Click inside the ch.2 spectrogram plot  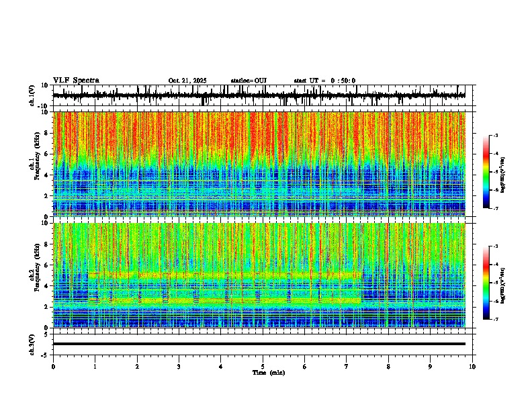coord(259,275)
